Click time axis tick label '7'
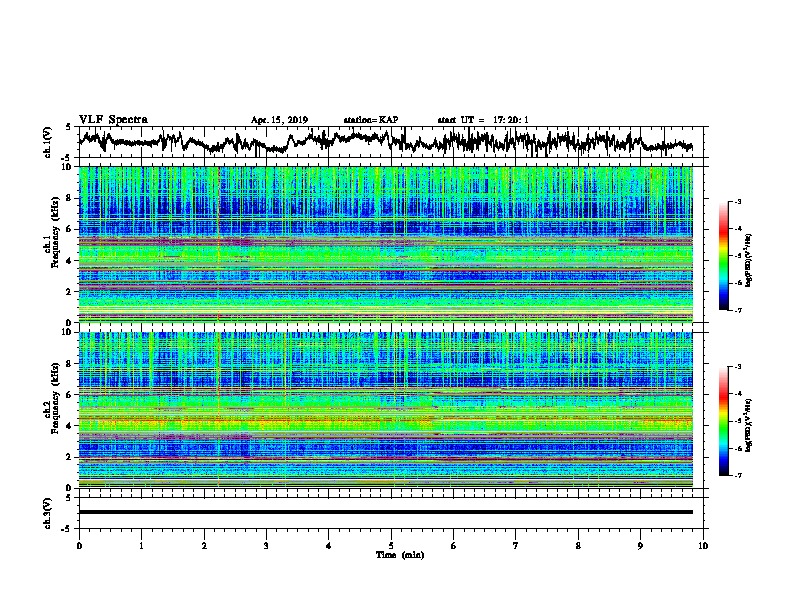This screenshot has height=612, width=792. [516, 546]
